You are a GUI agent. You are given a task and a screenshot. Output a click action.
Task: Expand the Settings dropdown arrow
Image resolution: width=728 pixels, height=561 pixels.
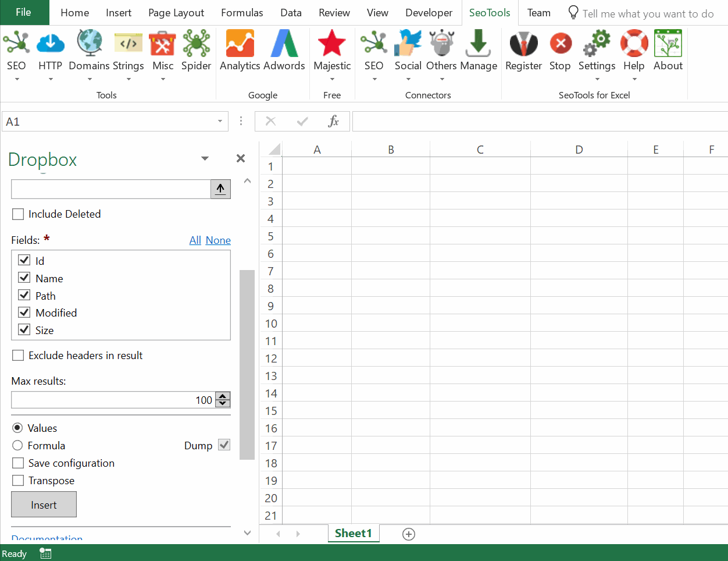[x=597, y=79]
